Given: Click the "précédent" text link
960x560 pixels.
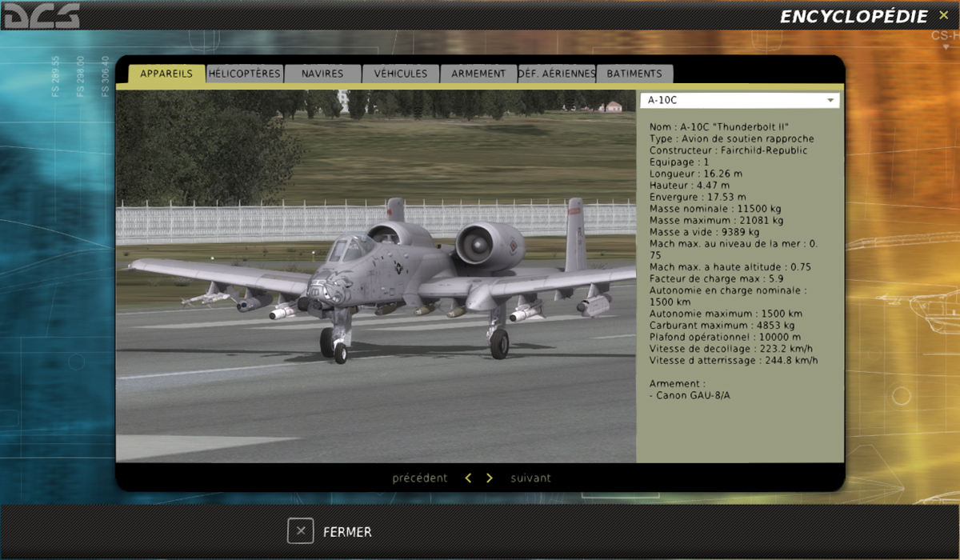Looking at the screenshot, I should coord(420,478).
